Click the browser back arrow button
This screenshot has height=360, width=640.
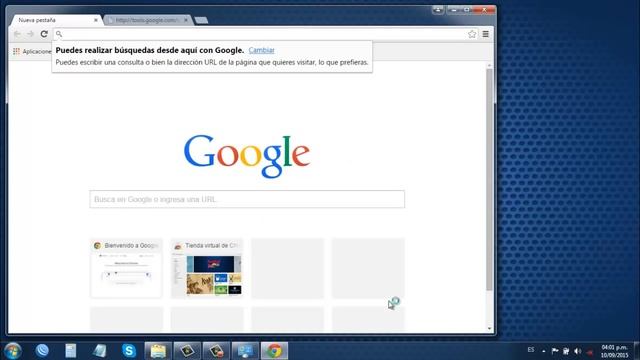[x=17, y=34]
